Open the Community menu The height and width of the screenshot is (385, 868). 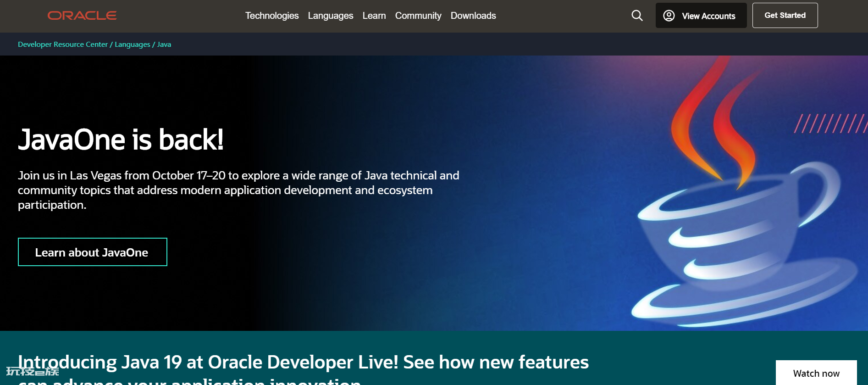tap(418, 16)
